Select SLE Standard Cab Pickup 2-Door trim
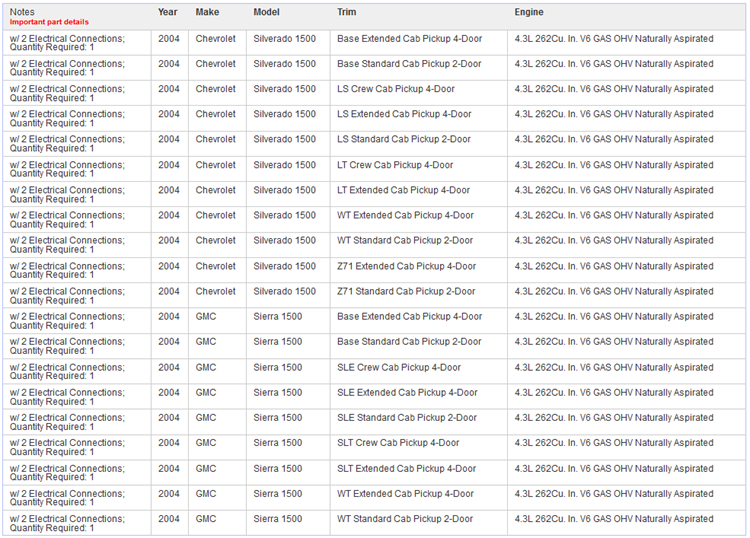This screenshot has height=538, width=750. click(x=407, y=418)
